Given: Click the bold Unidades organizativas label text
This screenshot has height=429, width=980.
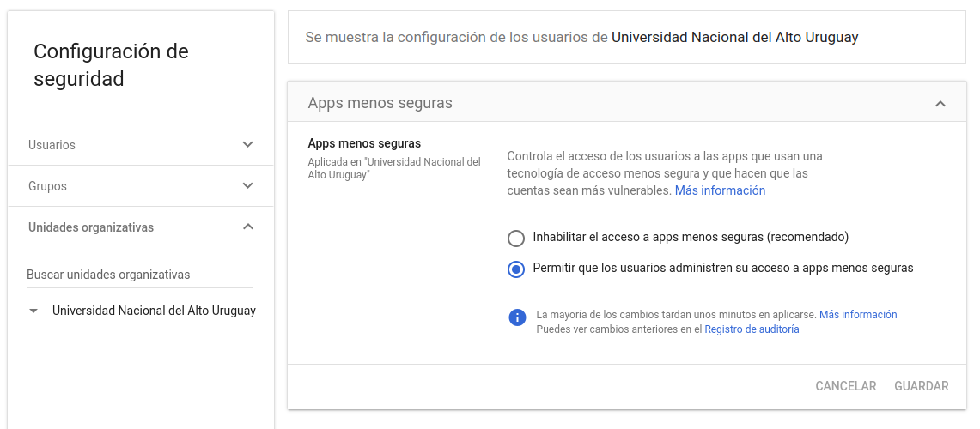Looking at the screenshot, I should [91, 227].
